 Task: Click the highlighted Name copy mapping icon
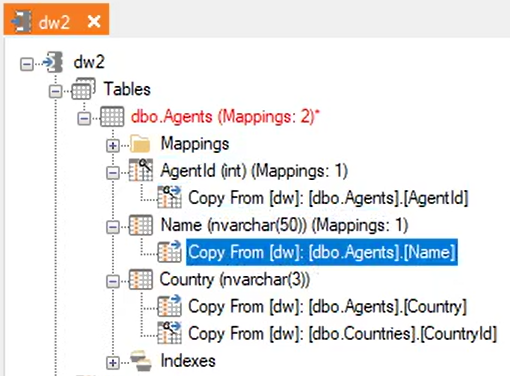(x=170, y=251)
